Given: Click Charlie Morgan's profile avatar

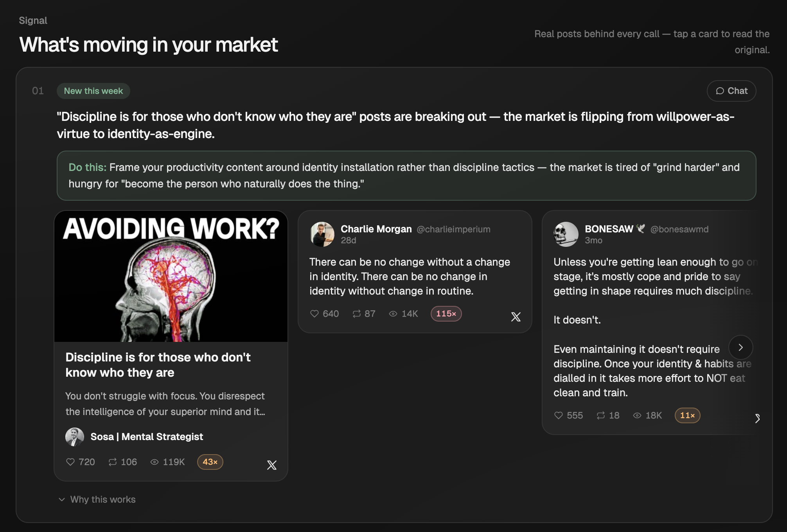Looking at the screenshot, I should click(322, 234).
